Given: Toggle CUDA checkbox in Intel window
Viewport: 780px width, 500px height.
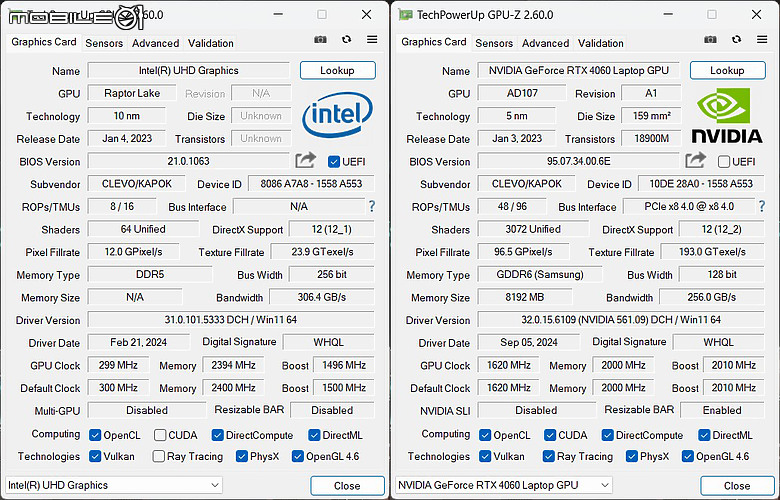Looking at the screenshot, I should coord(160,435).
